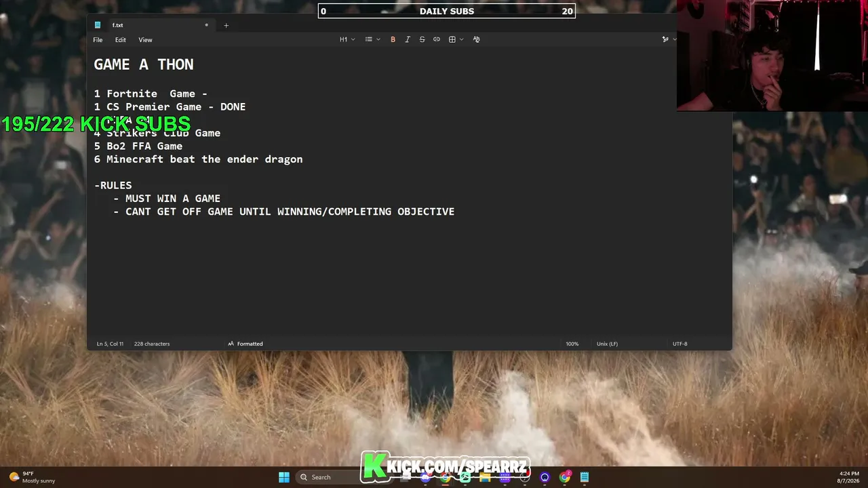The height and width of the screenshot is (488, 868).
Task: Click the Ln 5, Col 11 status indicator
Action: (110, 344)
